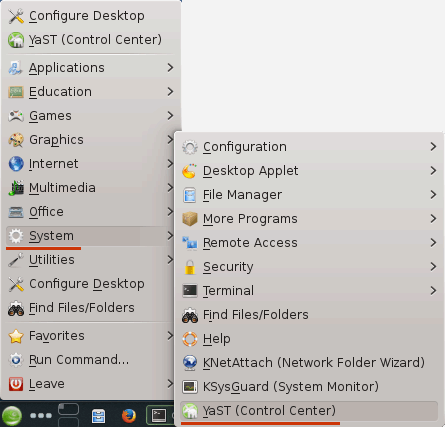Expand the Security submenu arrow
The width and height of the screenshot is (445, 427).
point(433,267)
